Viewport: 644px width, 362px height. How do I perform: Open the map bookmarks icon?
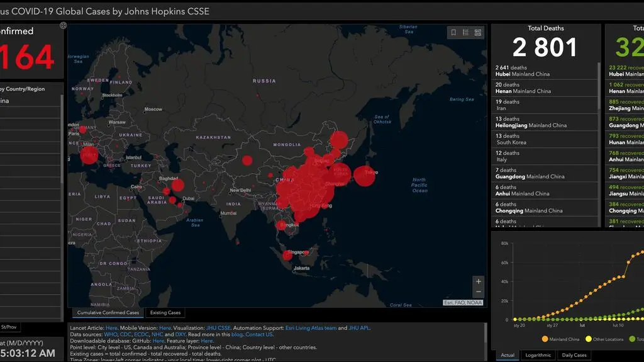pyautogui.click(x=453, y=33)
